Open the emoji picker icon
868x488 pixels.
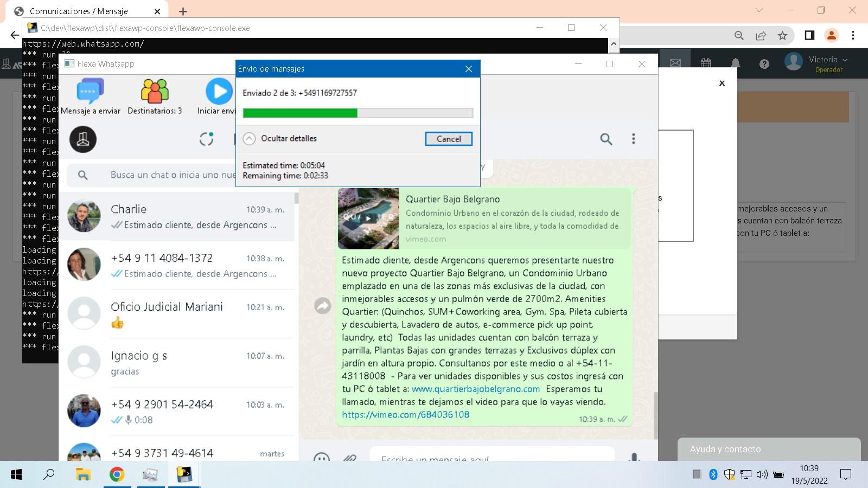click(x=322, y=458)
